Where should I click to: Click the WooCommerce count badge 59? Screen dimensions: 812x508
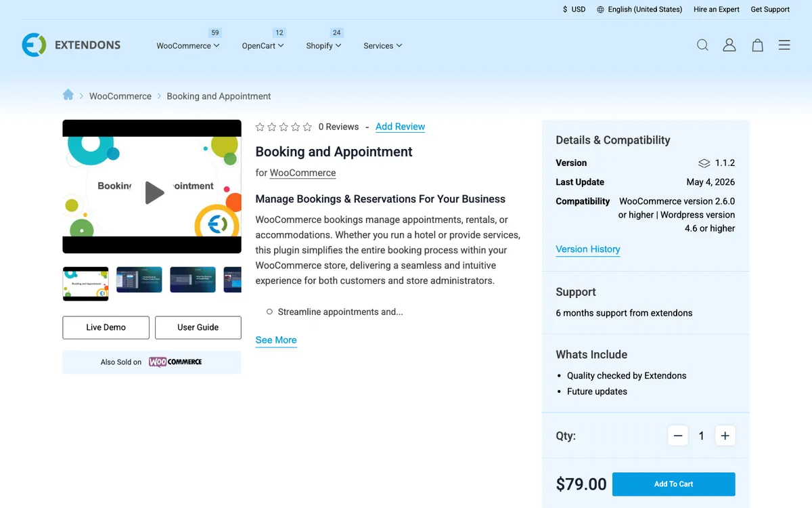(x=215, y=33)
